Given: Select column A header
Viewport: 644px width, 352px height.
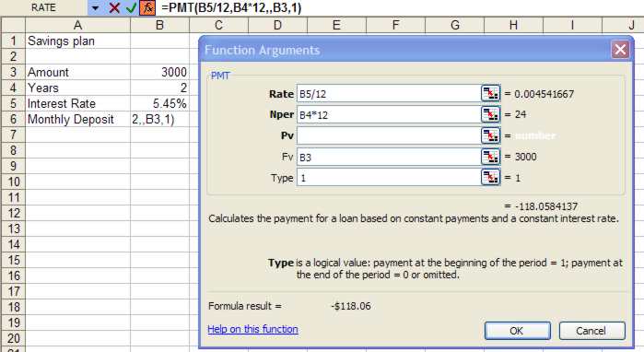Looking at the screenshot, I should pyautogui.click(x=77, y=25).
